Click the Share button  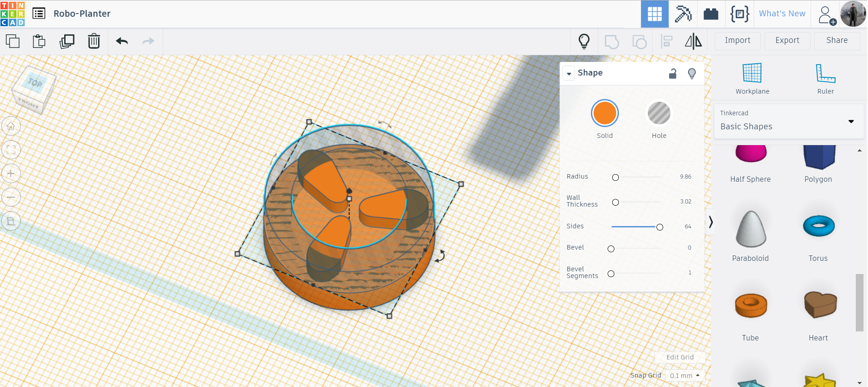(x=837, y=41)
